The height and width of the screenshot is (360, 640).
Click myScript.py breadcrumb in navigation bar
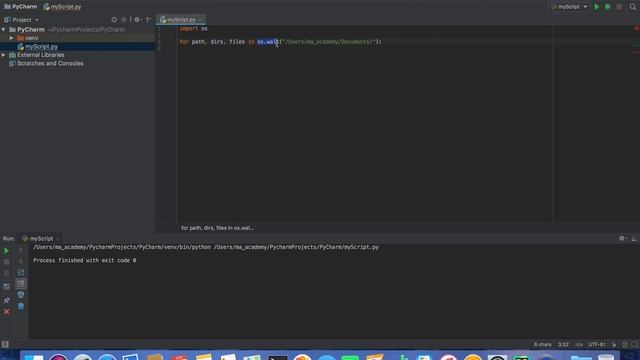pos(62,7)
